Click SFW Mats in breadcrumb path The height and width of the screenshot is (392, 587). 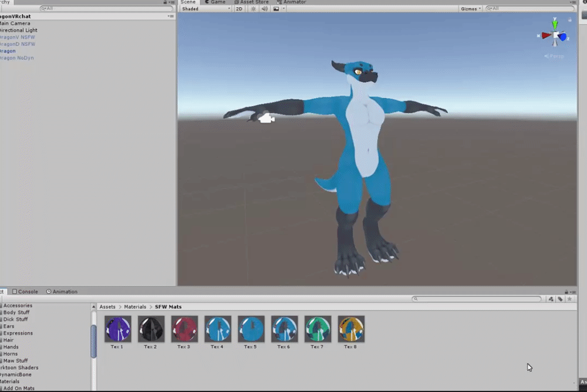(x=168, y=307)
